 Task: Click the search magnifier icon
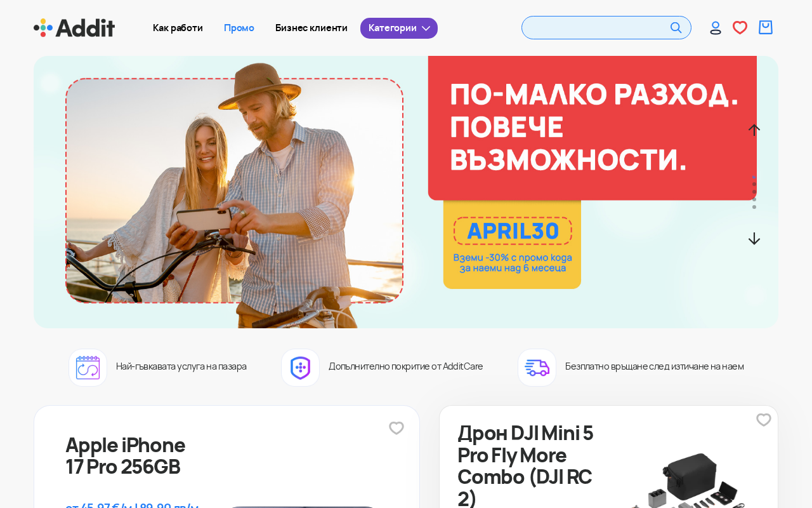676,28
